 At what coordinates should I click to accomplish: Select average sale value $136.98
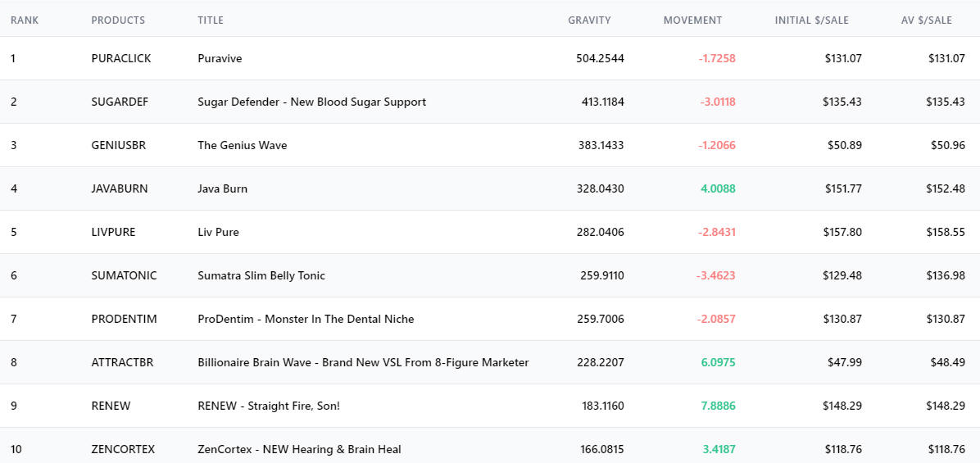click(946, 275)
